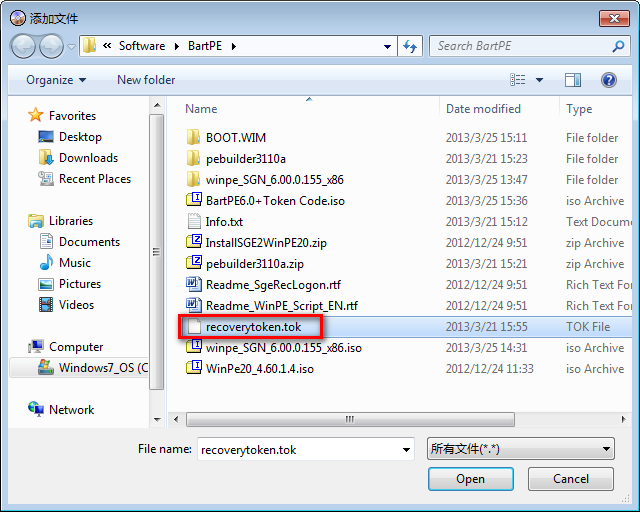Open the File name history dropdown arrow

[x=405, y=449]
